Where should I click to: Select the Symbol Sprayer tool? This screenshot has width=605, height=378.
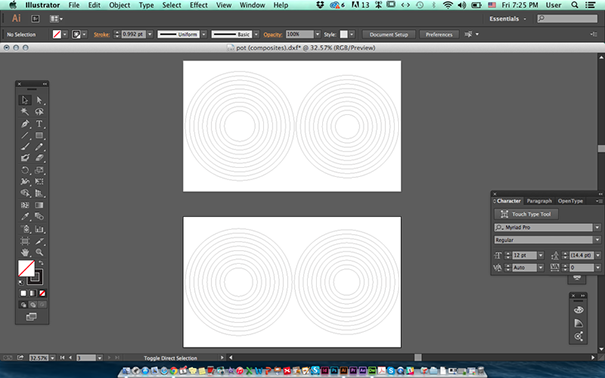click(x=25, y=229)
